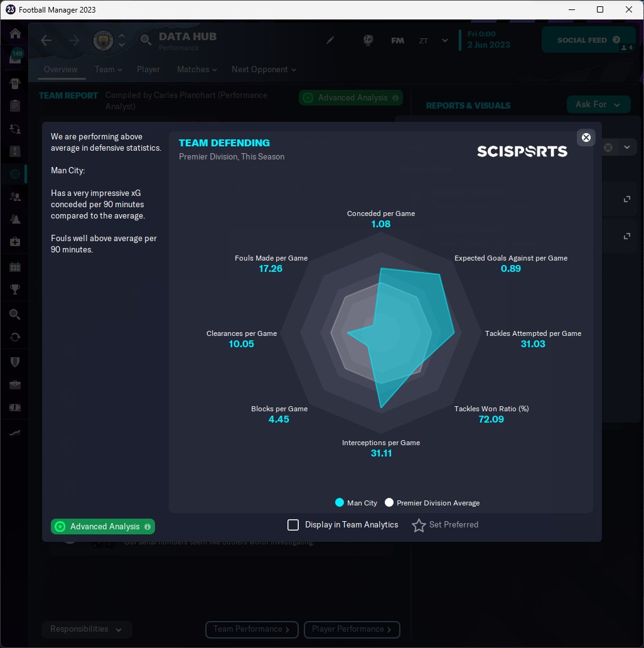Open Team Performance page
This screenshot has height=648, width=644.
tap(252, 629)
